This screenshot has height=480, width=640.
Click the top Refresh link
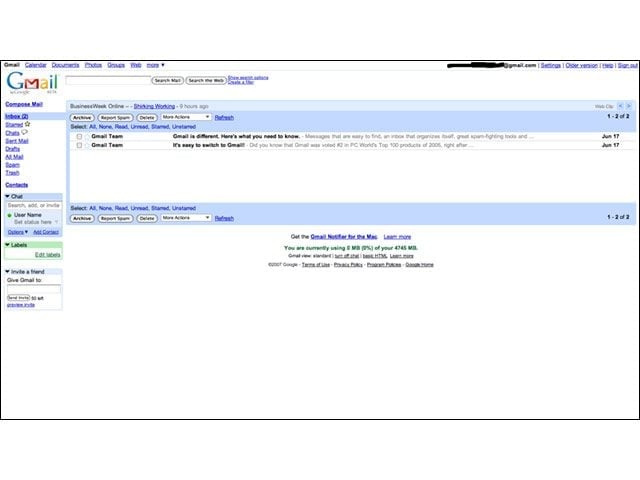coord(224,118)
